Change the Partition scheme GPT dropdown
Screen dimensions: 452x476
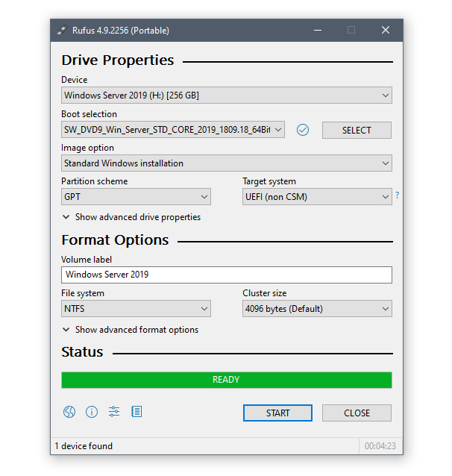coord(136,197)
